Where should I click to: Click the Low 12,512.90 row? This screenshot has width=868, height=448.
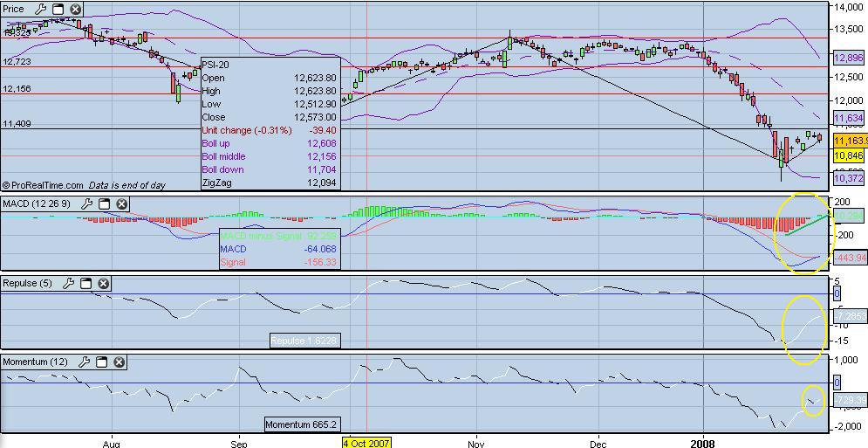(x=269, y=104)
